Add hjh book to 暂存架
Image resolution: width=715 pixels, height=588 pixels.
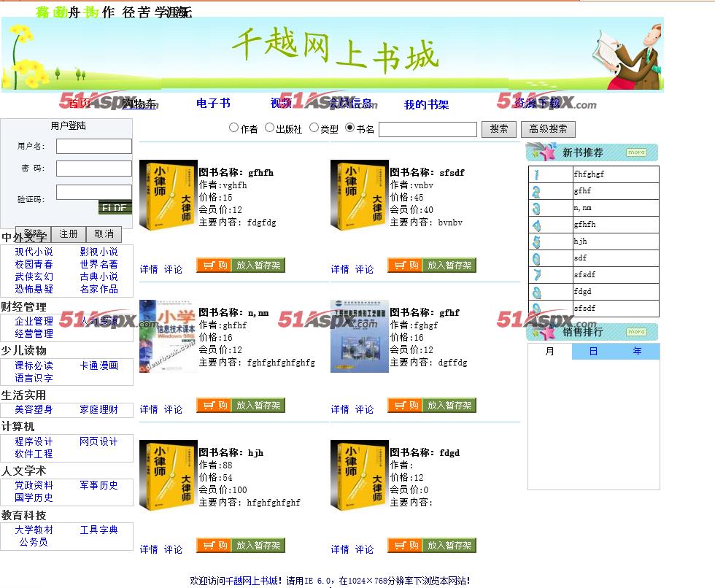click(258, 545)
